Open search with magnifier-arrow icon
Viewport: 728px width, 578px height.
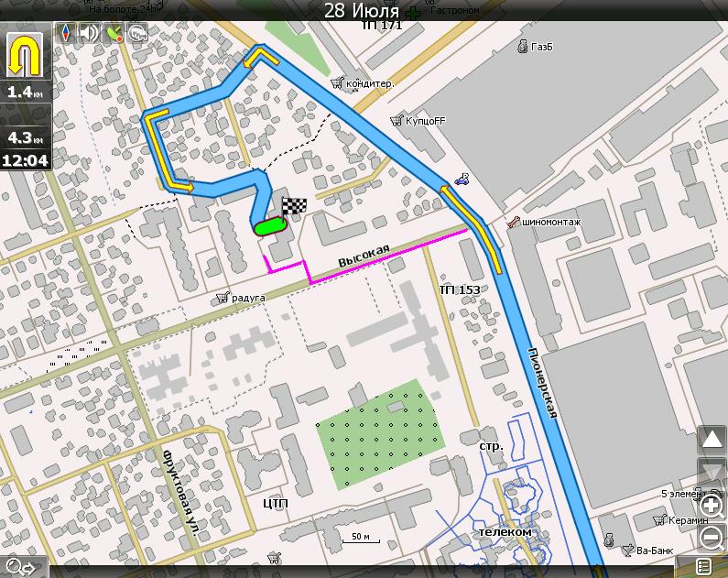22,567
